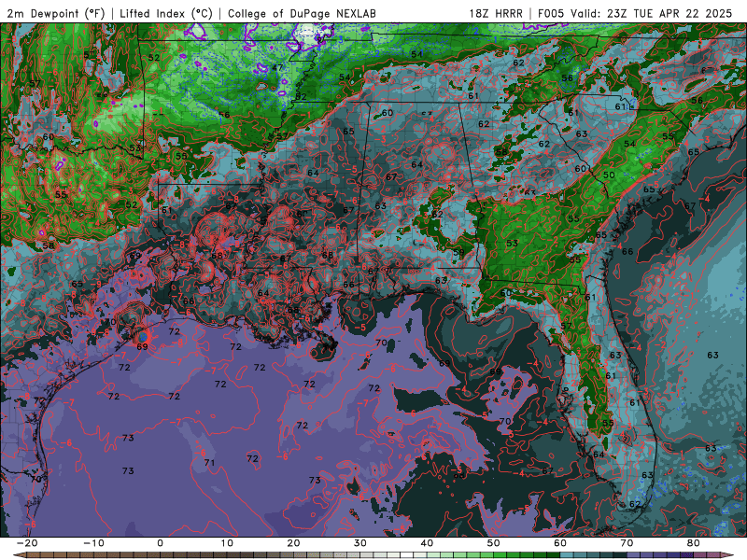Click the 40 tick label on the colorbar
The width and height of the screenshot is (747, 560).
427,543
